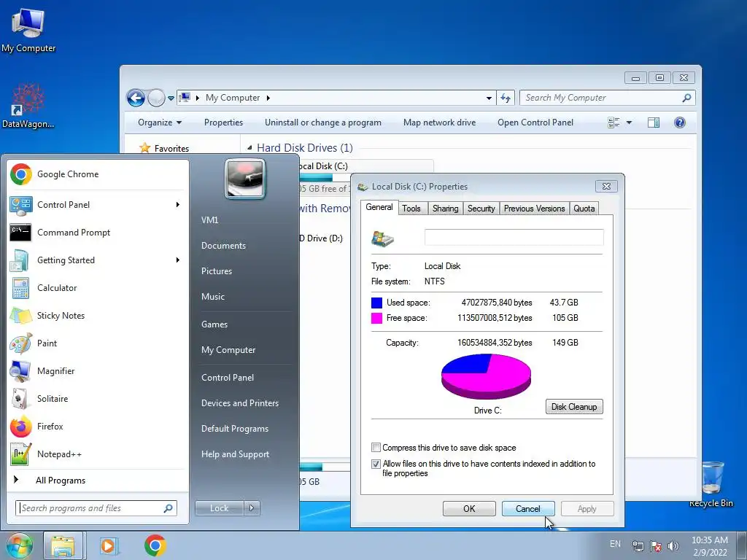
Task: Click the refresh button beside address bar
Action: click(x=506, y=98)
